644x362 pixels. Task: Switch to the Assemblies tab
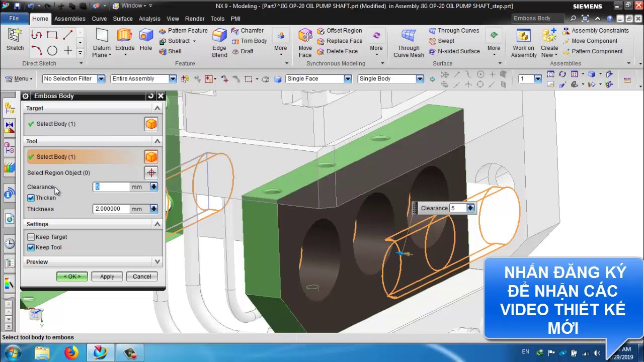coord(70,19)
